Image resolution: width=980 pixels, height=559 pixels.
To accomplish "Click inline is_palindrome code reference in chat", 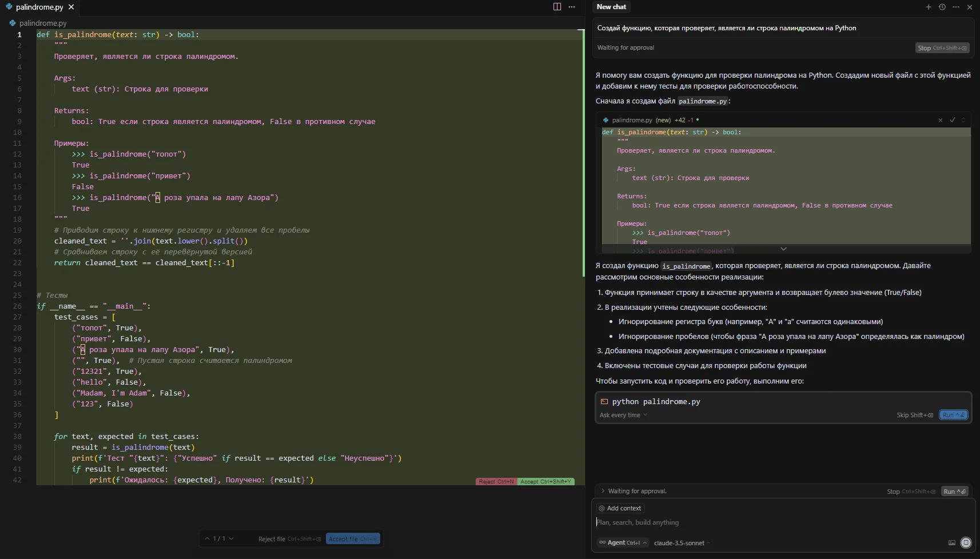I will [x=686, y=266].
